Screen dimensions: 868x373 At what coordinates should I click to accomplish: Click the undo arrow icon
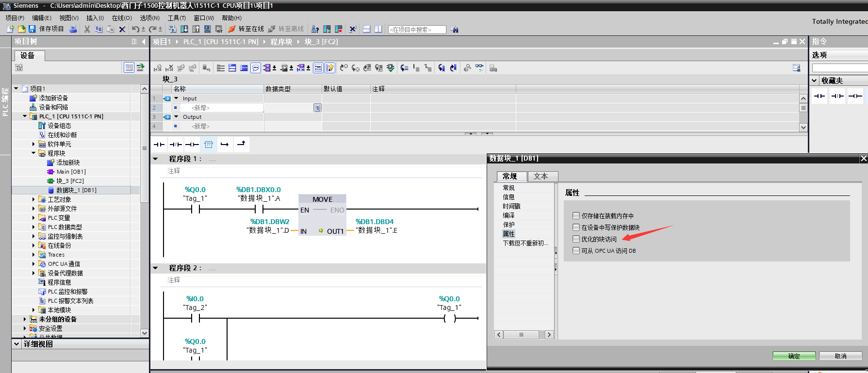[135, 29]
